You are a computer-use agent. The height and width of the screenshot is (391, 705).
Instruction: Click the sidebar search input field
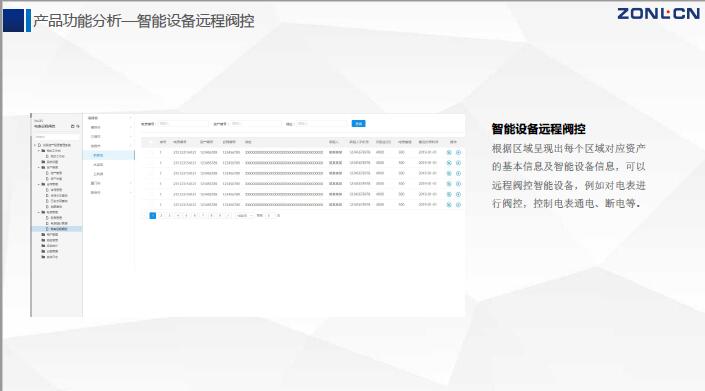pos(56,137)
